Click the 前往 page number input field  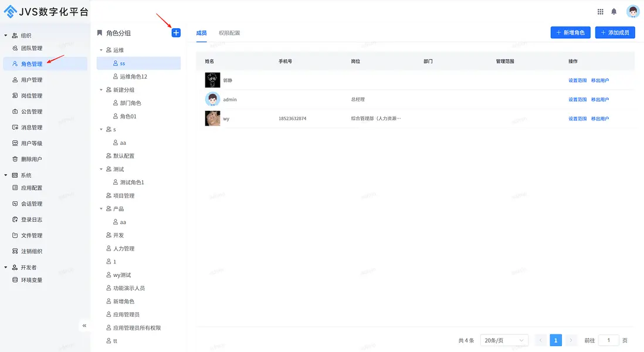click(x=608, y=340)
